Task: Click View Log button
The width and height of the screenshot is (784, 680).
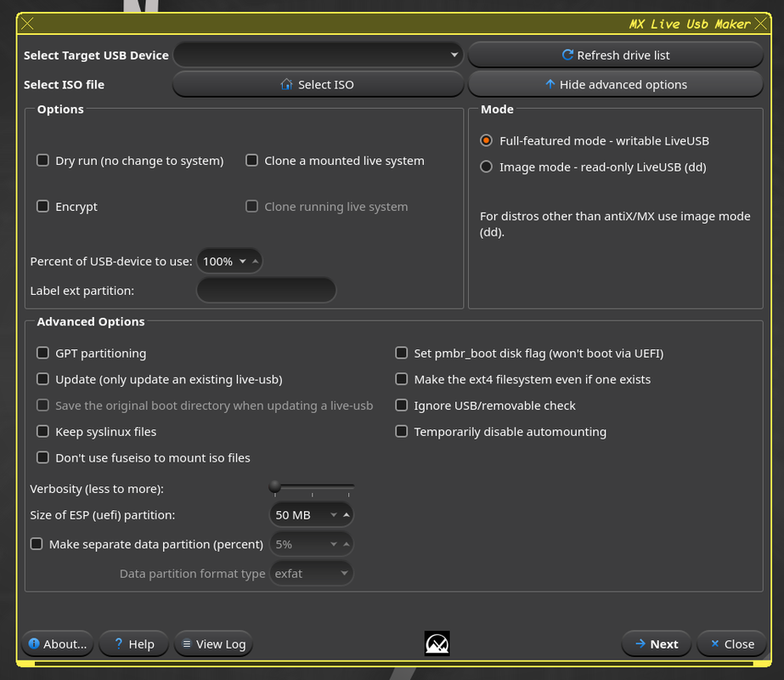Action: [x=213, y=643]
